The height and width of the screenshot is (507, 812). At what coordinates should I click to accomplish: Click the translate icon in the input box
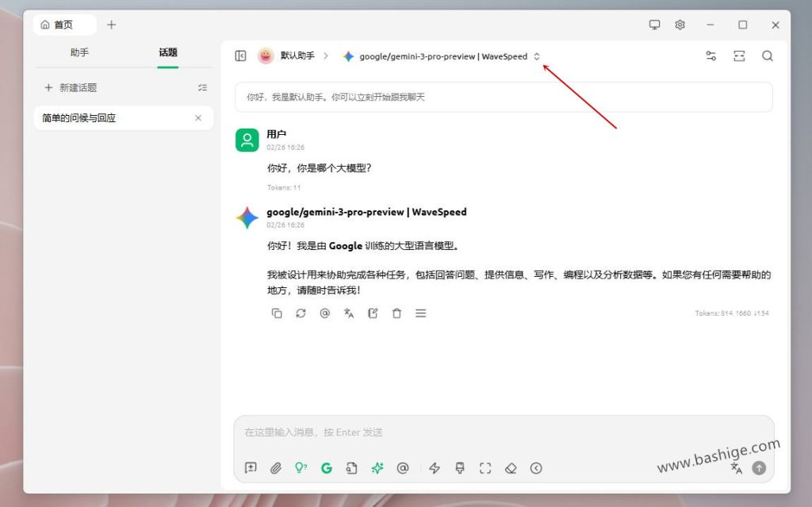[737, 468]
